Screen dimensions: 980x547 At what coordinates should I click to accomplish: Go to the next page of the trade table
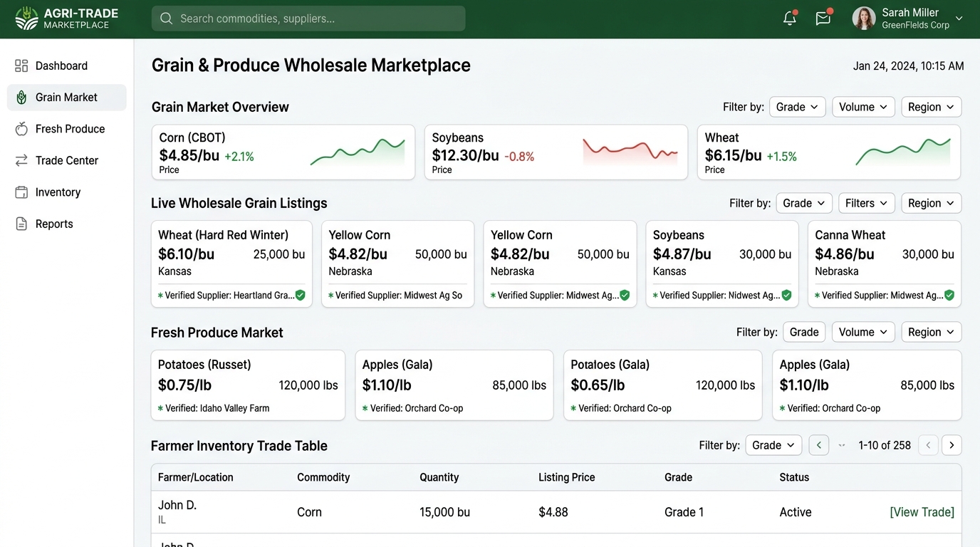(952, 445)
